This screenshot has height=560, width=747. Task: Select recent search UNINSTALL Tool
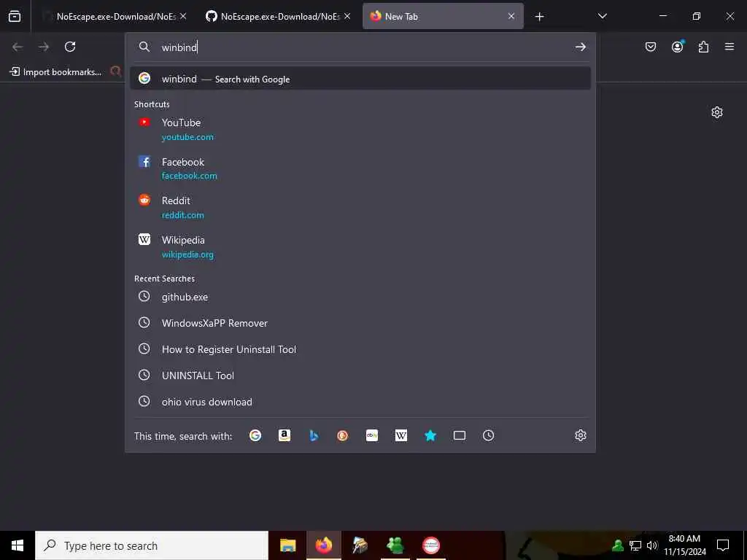point(360,376)
